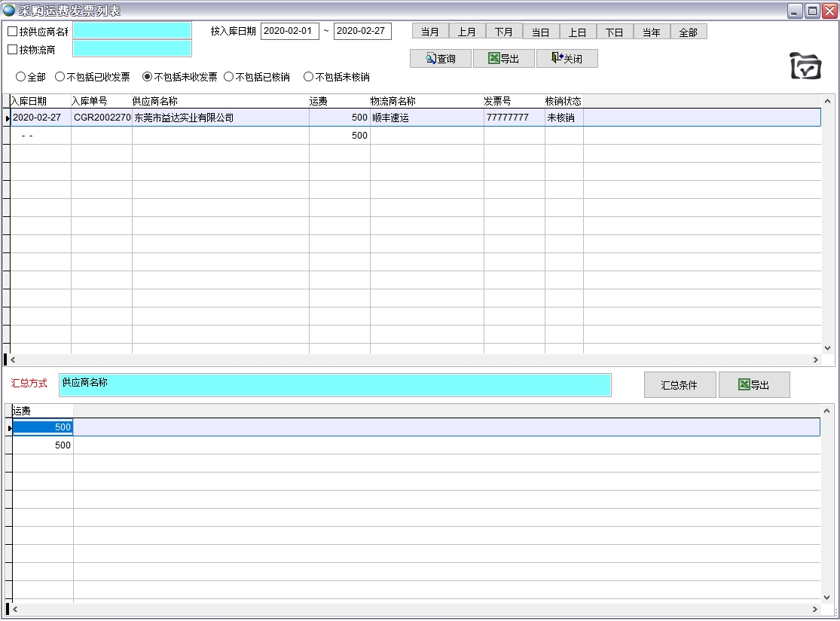
Task: Open the logistics provider filter field
Action: (x=132, y=49)
